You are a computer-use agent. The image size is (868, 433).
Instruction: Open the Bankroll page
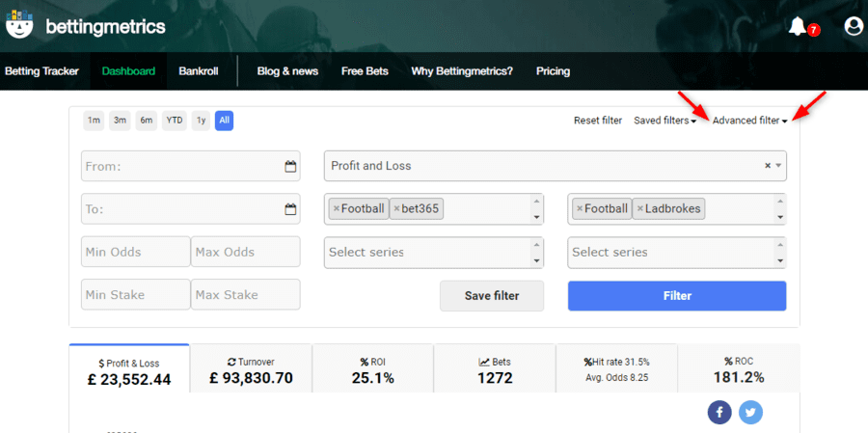click(x=198, y=71)
